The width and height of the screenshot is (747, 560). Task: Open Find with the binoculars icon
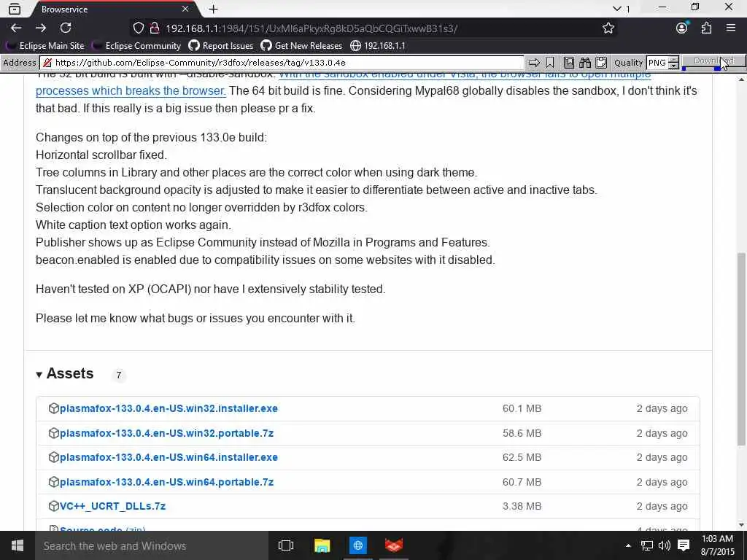coord(585,63)
